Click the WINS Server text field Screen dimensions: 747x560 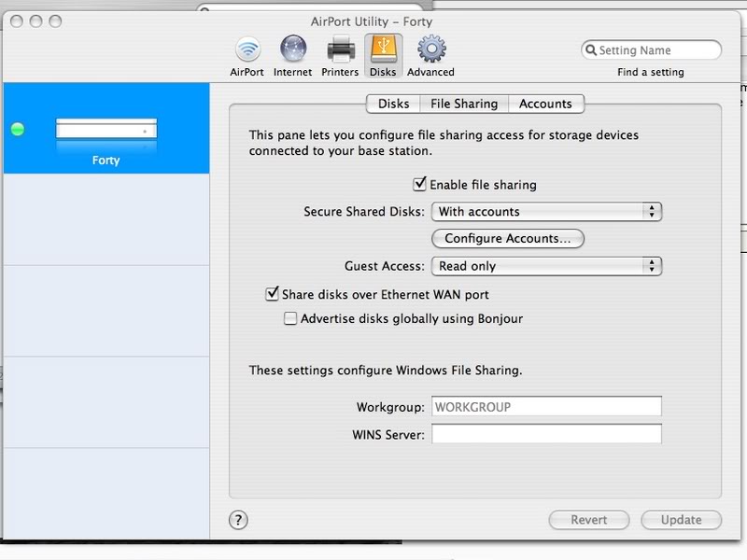pyautogui.click(x=546, y=434)
